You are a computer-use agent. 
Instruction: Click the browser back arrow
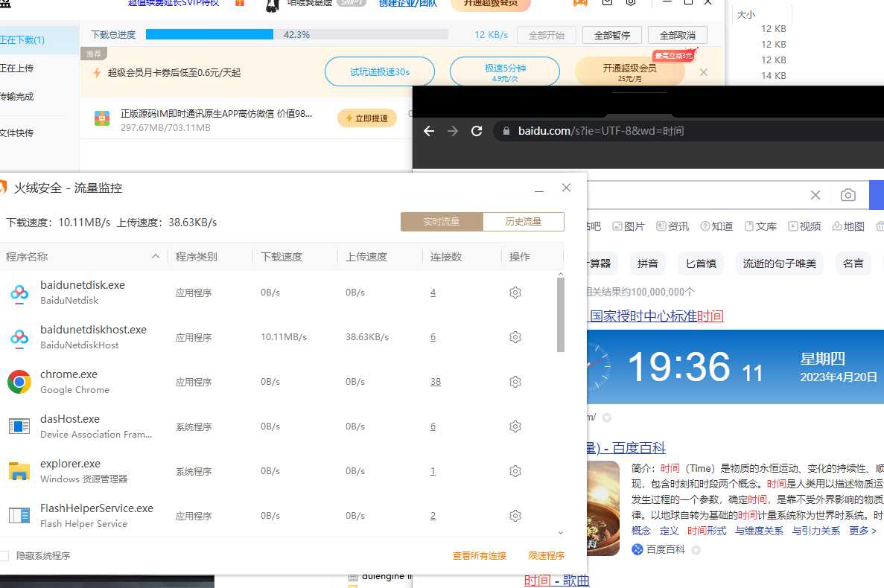[x=428, y=130]
